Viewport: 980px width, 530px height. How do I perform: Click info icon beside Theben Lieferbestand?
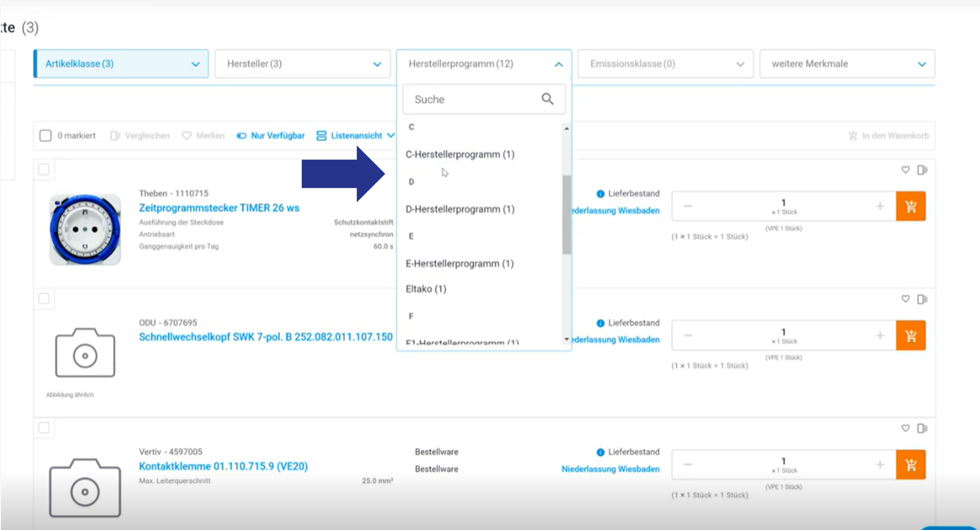(x=600, y=194)
